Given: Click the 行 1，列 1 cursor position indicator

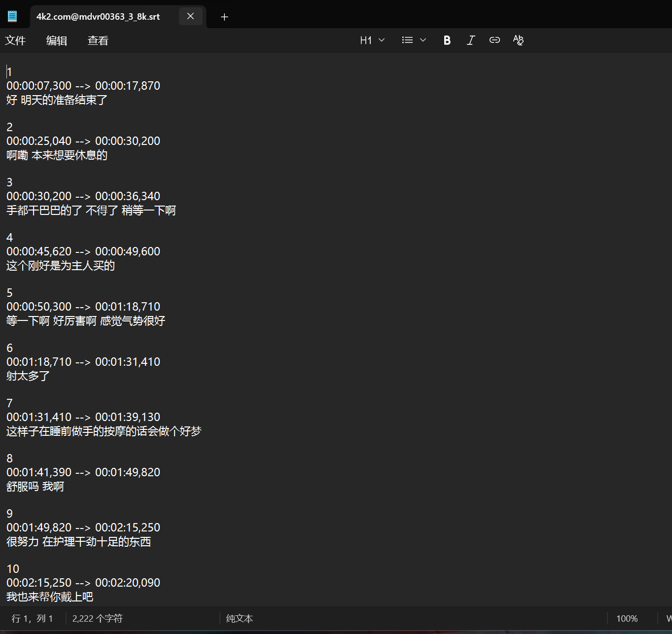Looking at the screenshot, I should tap(33, 618).
